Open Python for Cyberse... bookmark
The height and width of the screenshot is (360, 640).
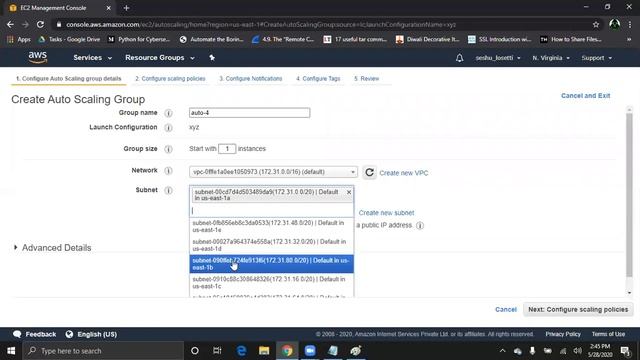point(139,40)
